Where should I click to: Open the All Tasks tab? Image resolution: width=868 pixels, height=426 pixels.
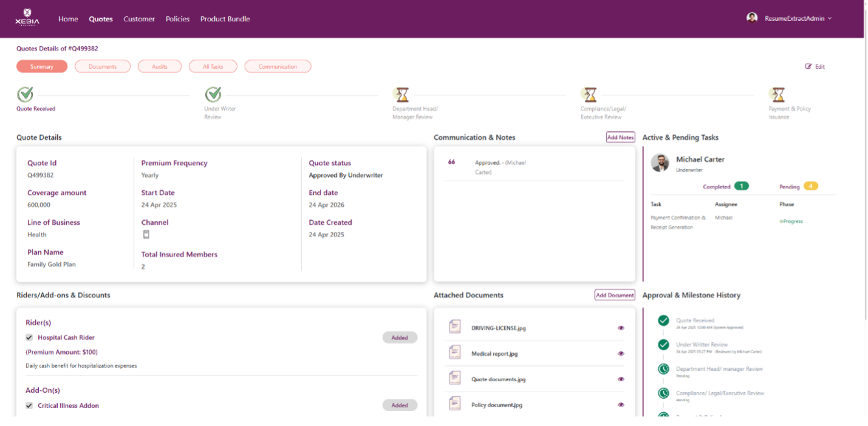(x=213, y=66)
